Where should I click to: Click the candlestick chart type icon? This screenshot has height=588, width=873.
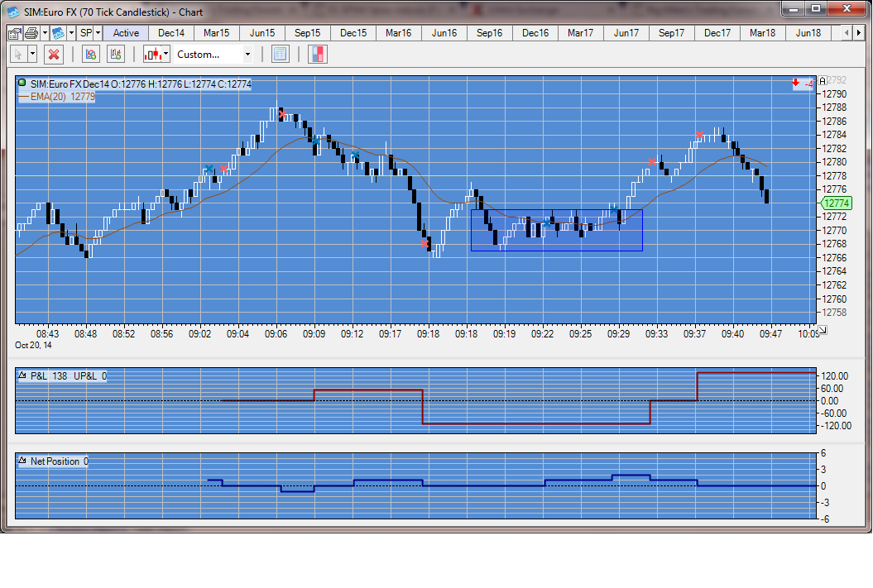[152, 55]
